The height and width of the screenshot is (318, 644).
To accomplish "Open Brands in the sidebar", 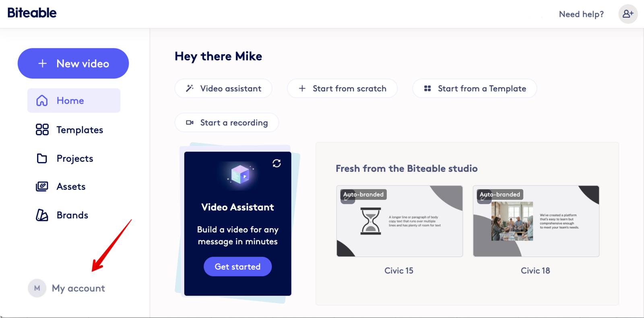I will pyautogui.click(x=62, y=215).
